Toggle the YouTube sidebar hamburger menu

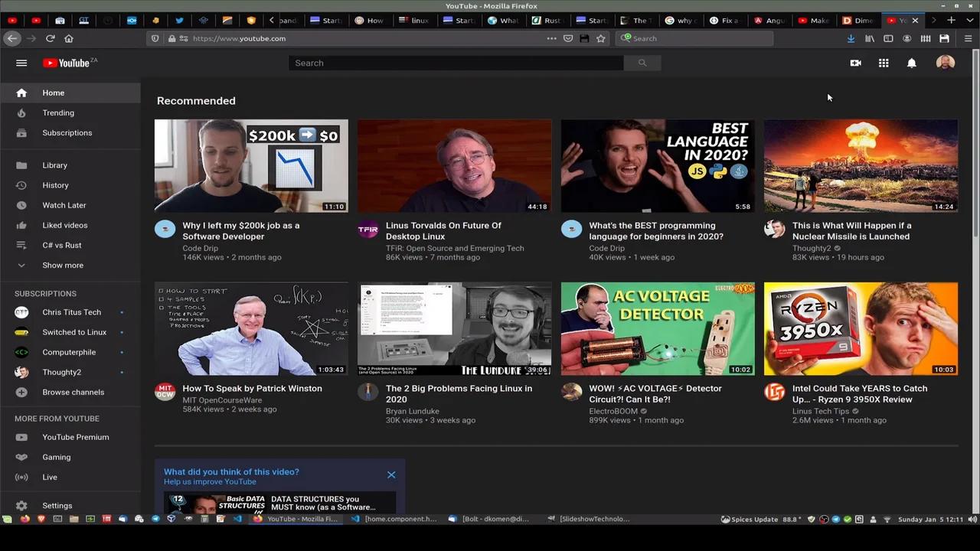(21, 63)
